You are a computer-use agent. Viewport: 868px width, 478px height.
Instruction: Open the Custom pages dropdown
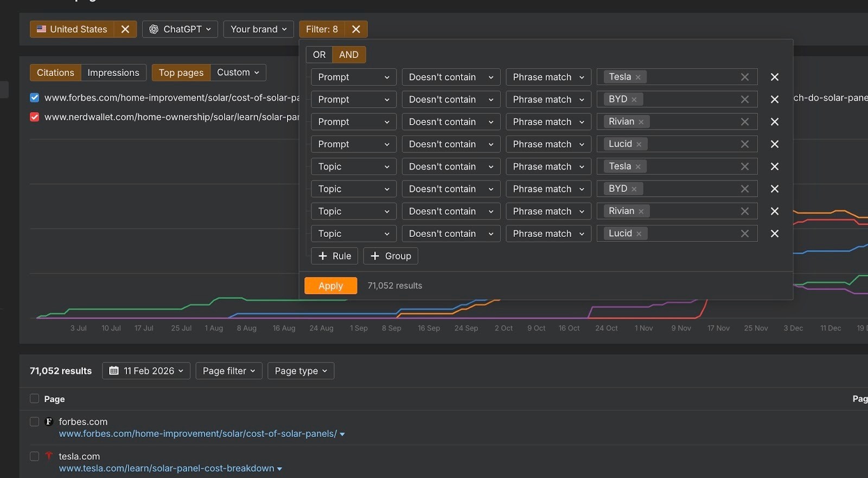(238, 73)
